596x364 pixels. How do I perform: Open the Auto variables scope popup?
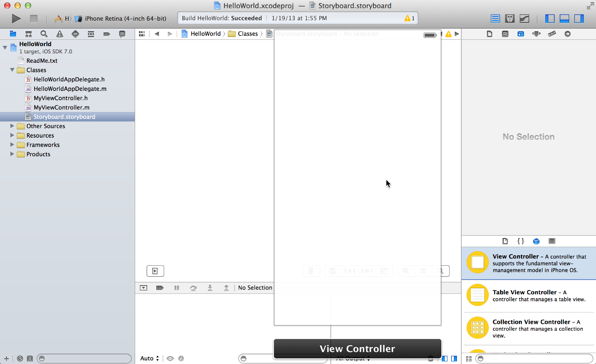pos(149,358)
